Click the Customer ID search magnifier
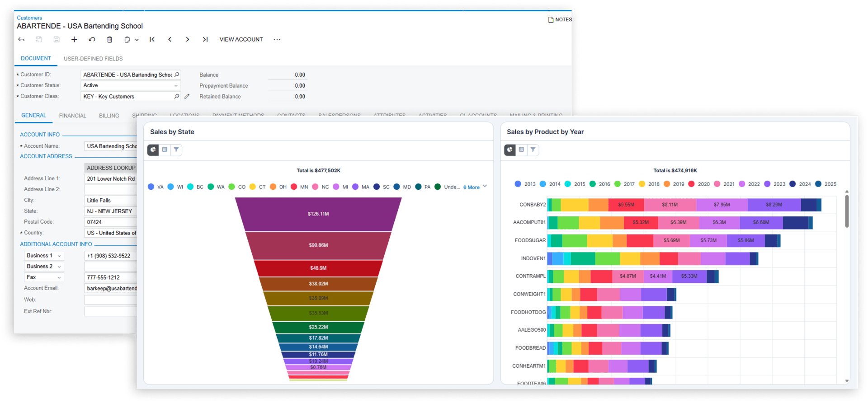The width and height of the screenshot is (868, 403). tap(177, 75)
